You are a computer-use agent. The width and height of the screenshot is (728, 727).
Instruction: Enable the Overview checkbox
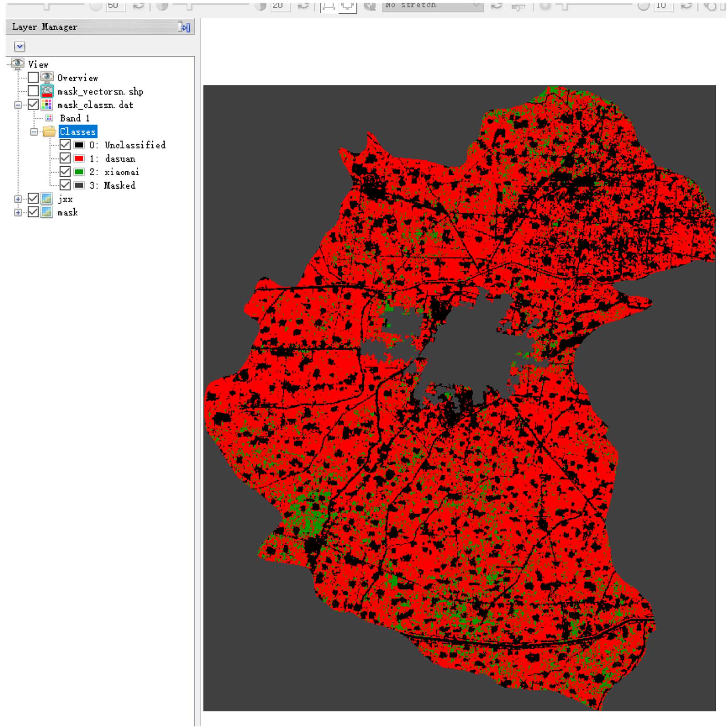(33, 78)
